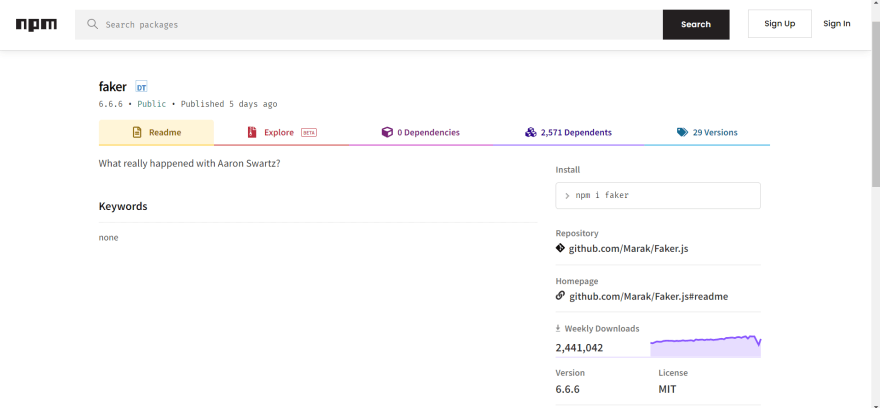
Task: Open the 29 Versions tab
Action: (x=707, y=132)
